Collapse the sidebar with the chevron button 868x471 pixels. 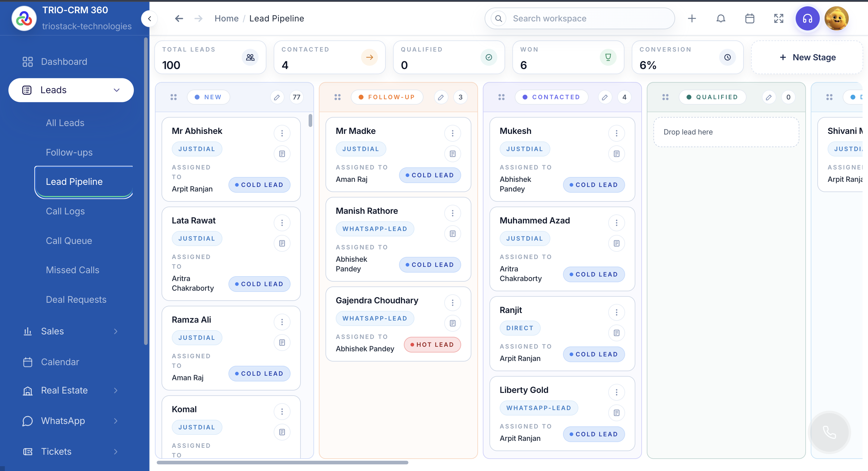149,18
